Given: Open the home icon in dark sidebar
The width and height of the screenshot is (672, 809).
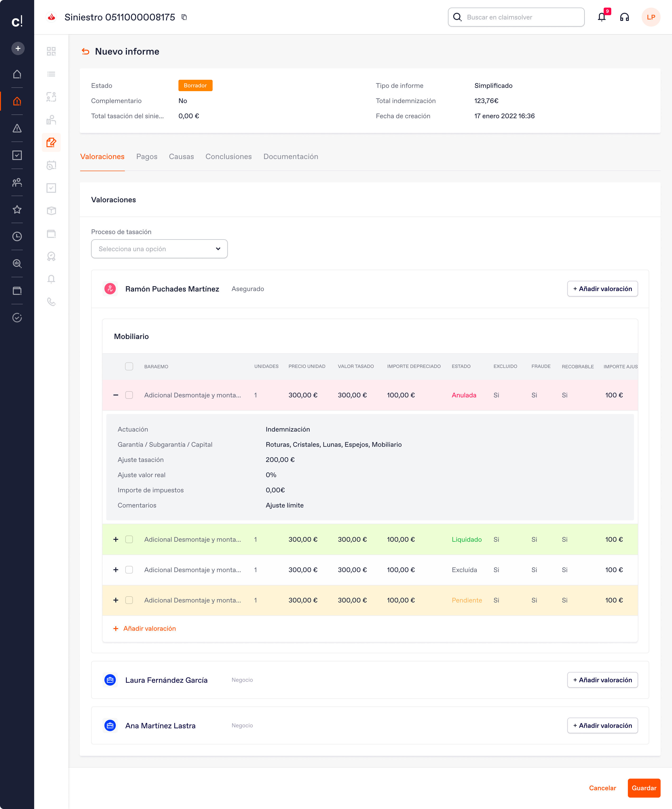Looking at the screenshot, I should 17,74.
